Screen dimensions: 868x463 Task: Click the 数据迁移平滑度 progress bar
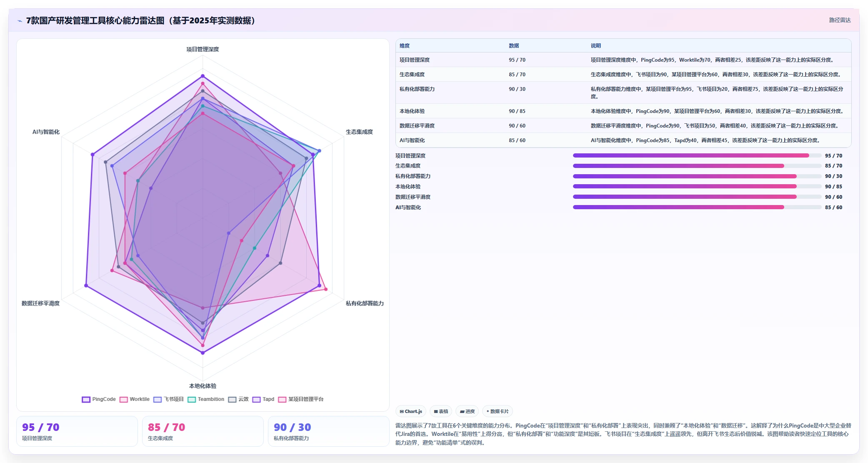[697, 197]
